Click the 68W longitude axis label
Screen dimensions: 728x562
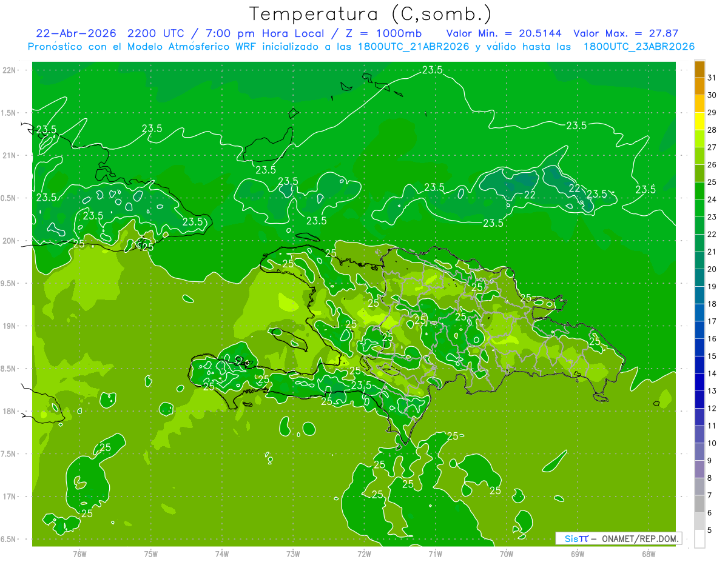(x=649, y=554)
